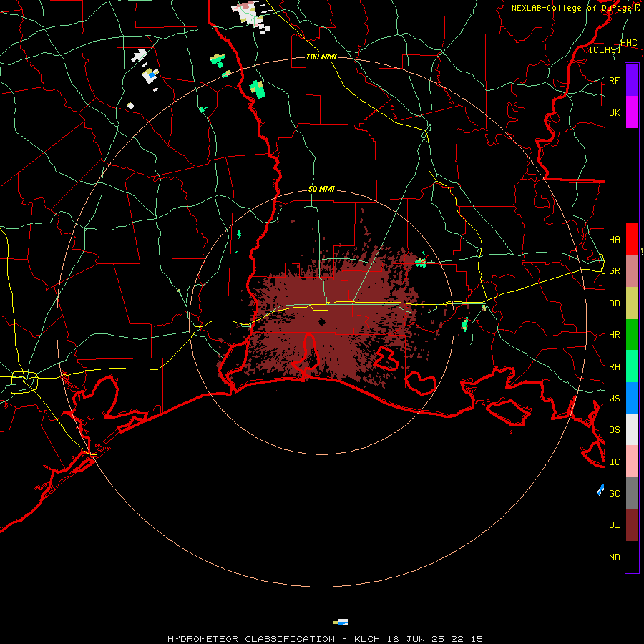Select the BD yellow legend swatch
The width and height of the screenshot is (644, 644).
click(x=632, y=303)
